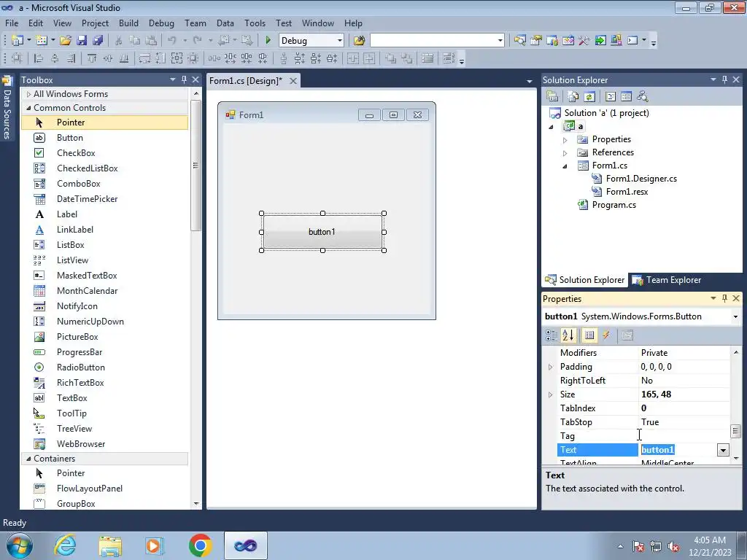
Task: Open the Tools menu
Action: tap(255, 23)
